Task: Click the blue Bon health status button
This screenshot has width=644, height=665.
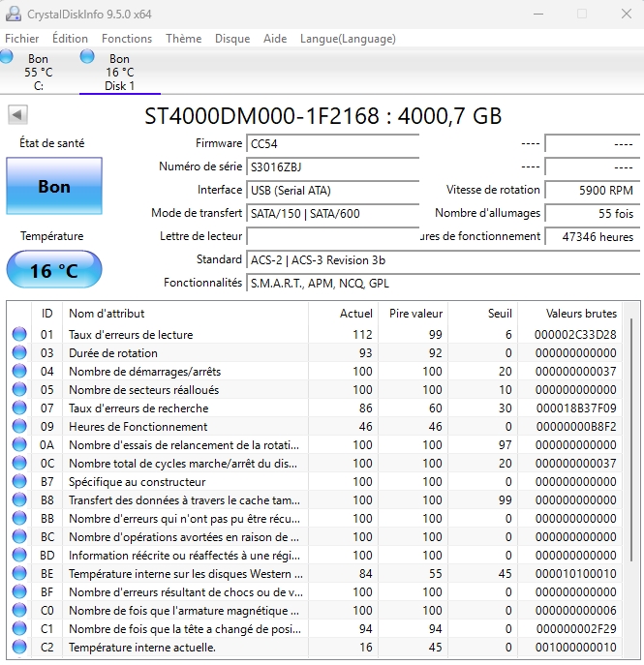Action: click(x=53, y=186)
